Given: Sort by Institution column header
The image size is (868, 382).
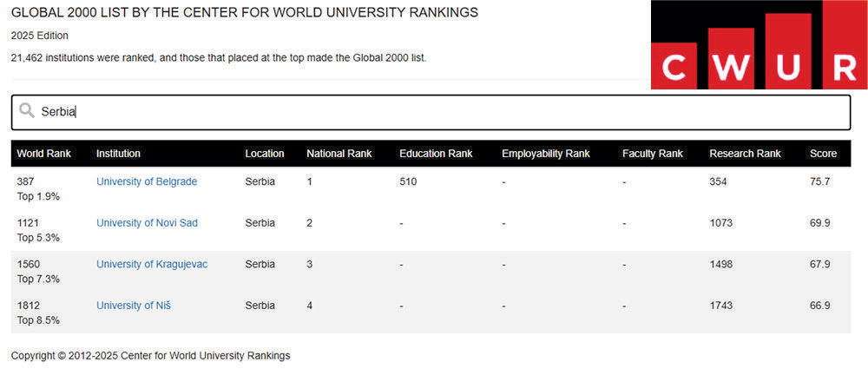Looking at the screenshot, I should 118,154.
